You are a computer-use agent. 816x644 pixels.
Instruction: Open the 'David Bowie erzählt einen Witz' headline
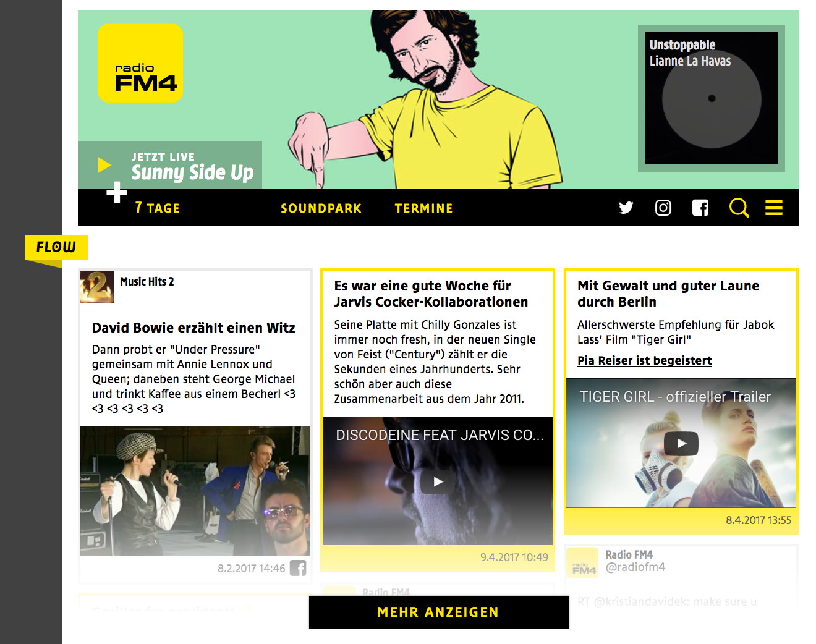coord(193,328)
